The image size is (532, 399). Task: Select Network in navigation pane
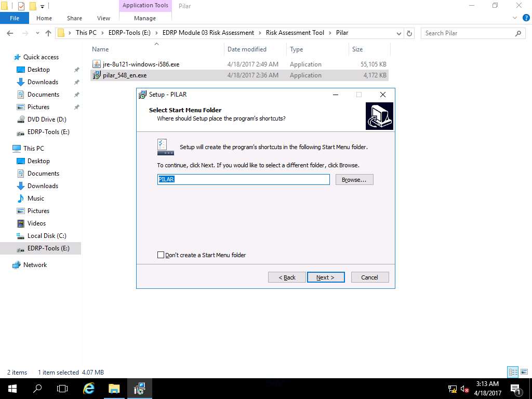pyautogui.click(x=35, y=265)
